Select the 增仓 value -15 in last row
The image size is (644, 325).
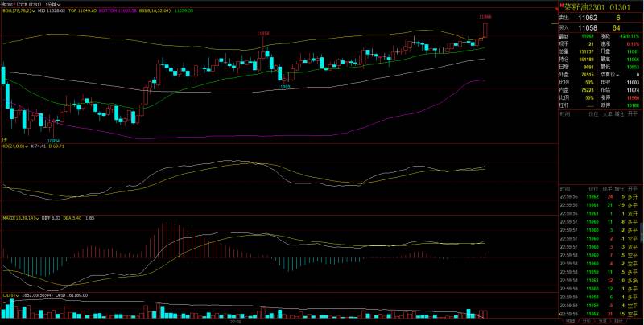pos(621,314)
